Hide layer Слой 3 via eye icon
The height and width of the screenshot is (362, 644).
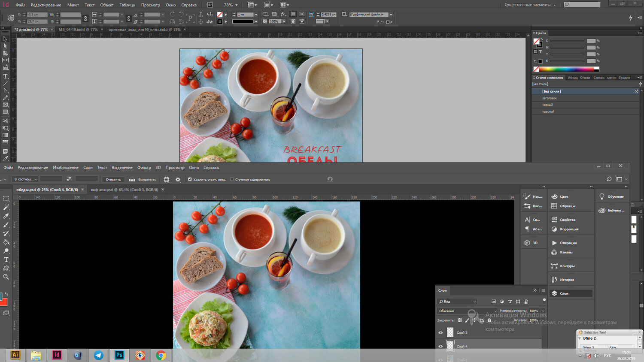(440, 332)
